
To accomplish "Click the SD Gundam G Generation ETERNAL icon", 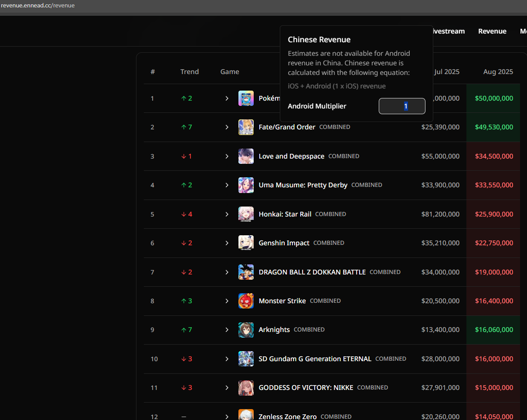I will (x=246, y=359).
